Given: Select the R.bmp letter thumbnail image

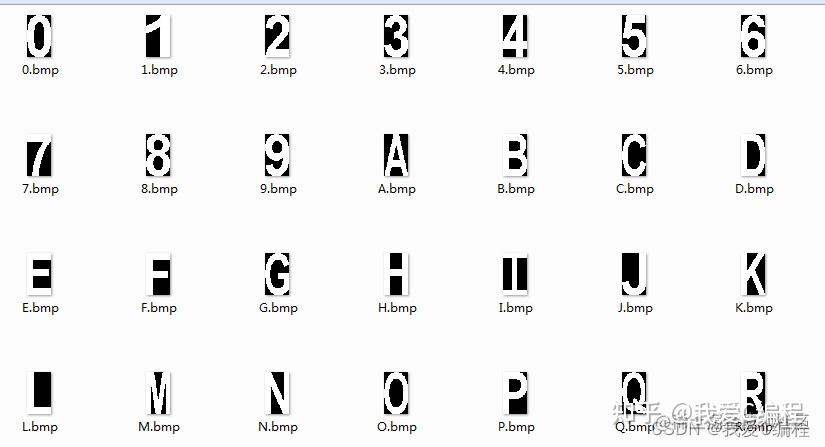Looking at the screenshot, I should click(753, 393).
